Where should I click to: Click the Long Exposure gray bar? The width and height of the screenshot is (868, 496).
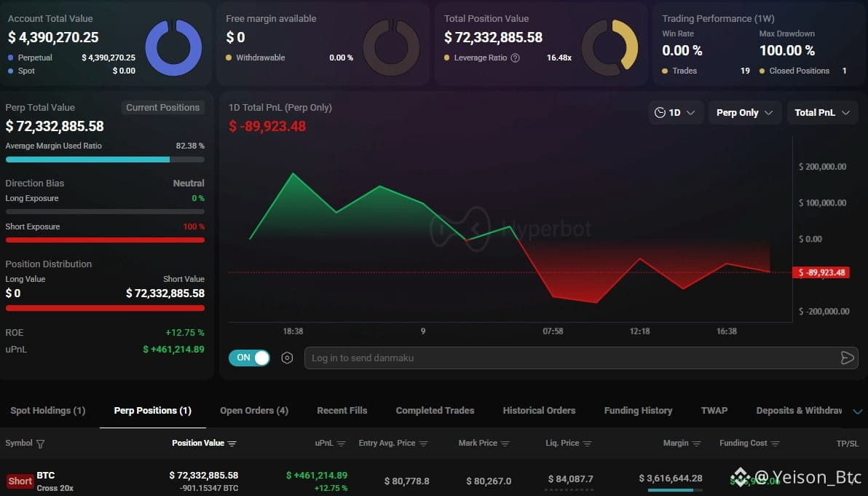105,211
